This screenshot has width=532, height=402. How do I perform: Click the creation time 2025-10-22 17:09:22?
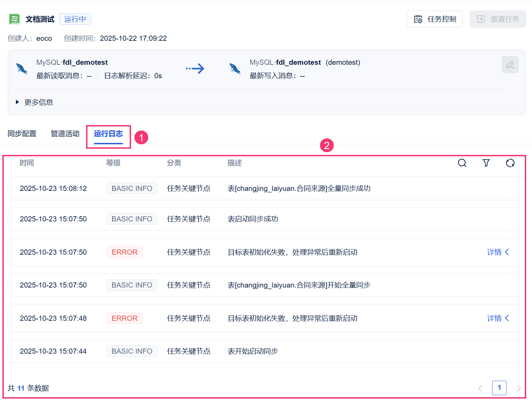click(x=133, y=38)
